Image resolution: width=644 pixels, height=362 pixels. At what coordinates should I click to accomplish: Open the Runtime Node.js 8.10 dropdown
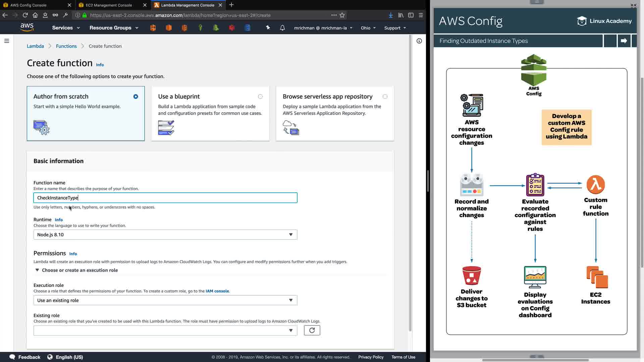[165, 235]
